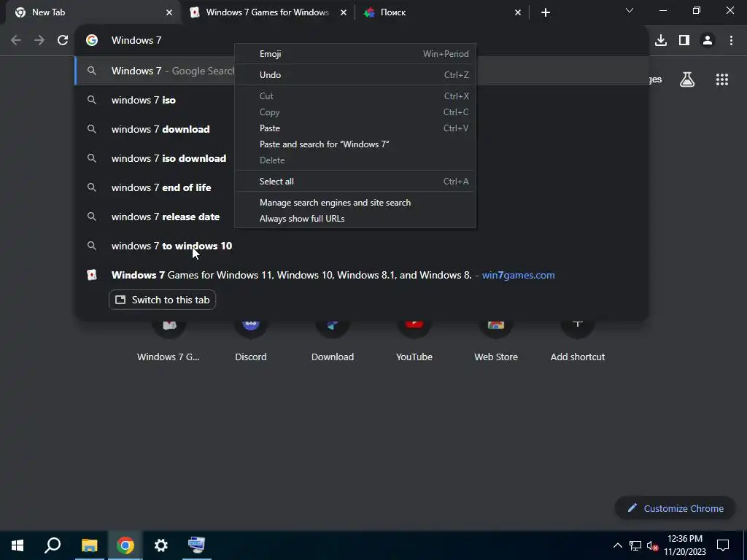Open Manage search engines and site search

click(x=355, y=203)
